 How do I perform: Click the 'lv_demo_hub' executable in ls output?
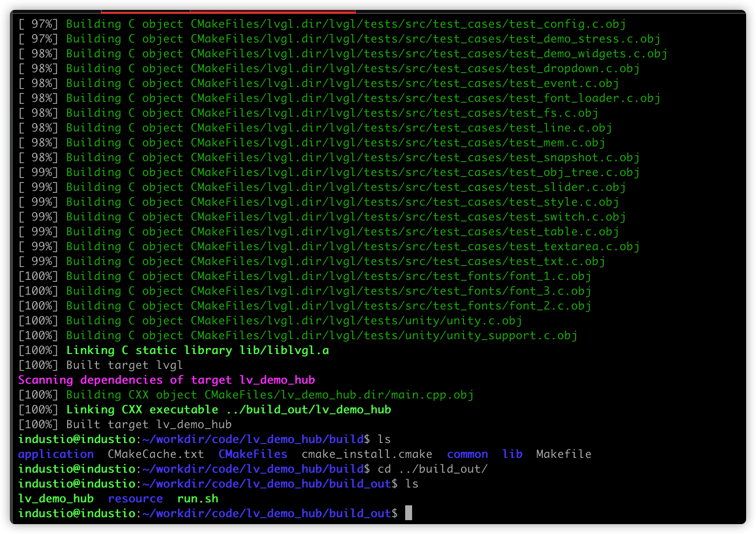pyautogui.click(x=56, y=498)
